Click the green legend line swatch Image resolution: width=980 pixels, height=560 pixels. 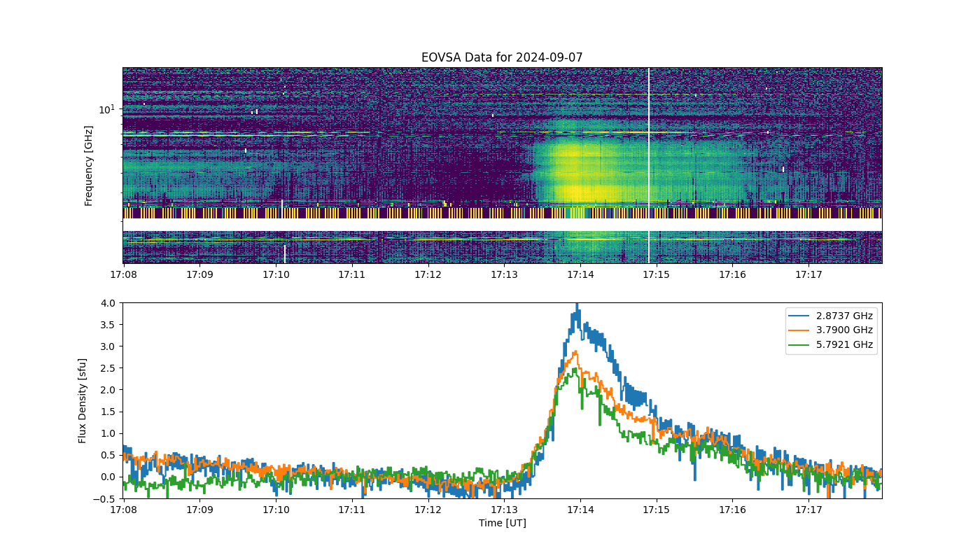(x=801, y=344)
